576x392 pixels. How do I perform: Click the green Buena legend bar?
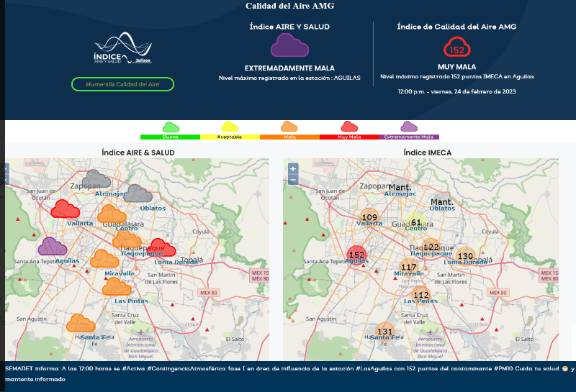point(170,136)
